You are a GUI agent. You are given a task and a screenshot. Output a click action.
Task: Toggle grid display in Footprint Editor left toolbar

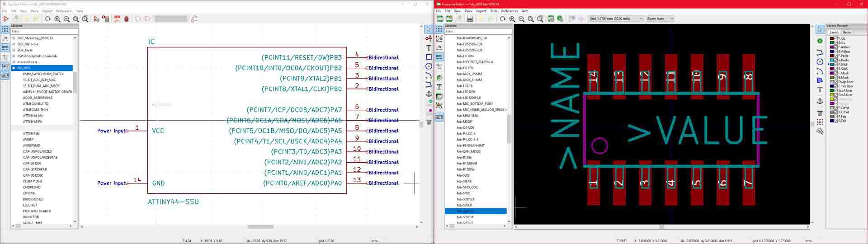(439, 29)
